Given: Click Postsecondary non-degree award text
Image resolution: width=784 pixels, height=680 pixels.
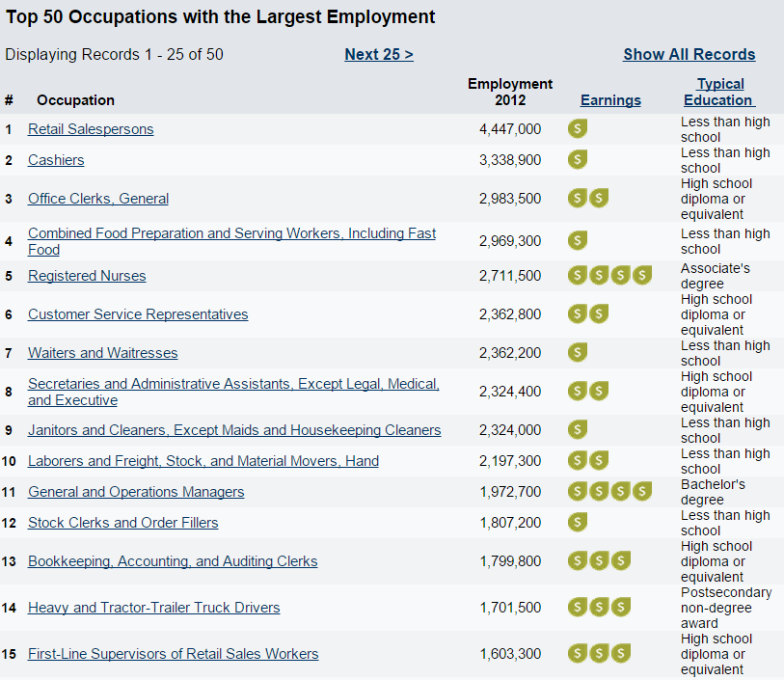Looking at the screenshot, I should 726,608.
